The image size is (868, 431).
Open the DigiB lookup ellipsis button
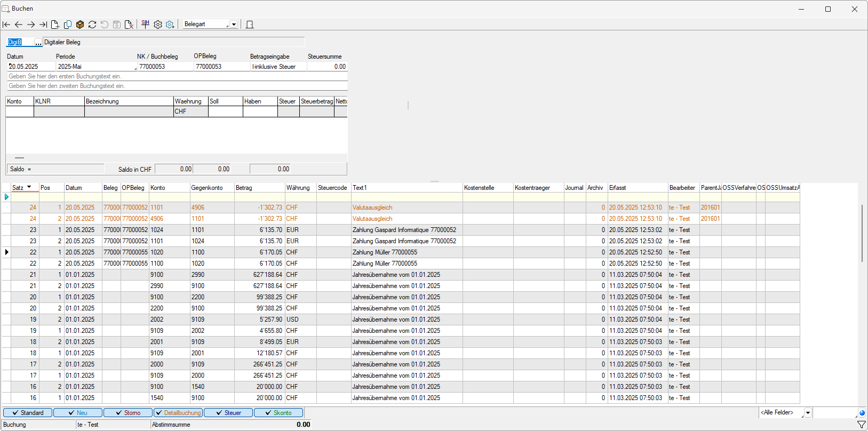[38, 42]
